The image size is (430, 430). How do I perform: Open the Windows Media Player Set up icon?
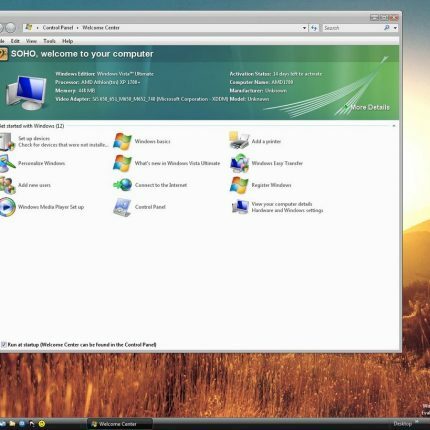(x=7, y=207)
